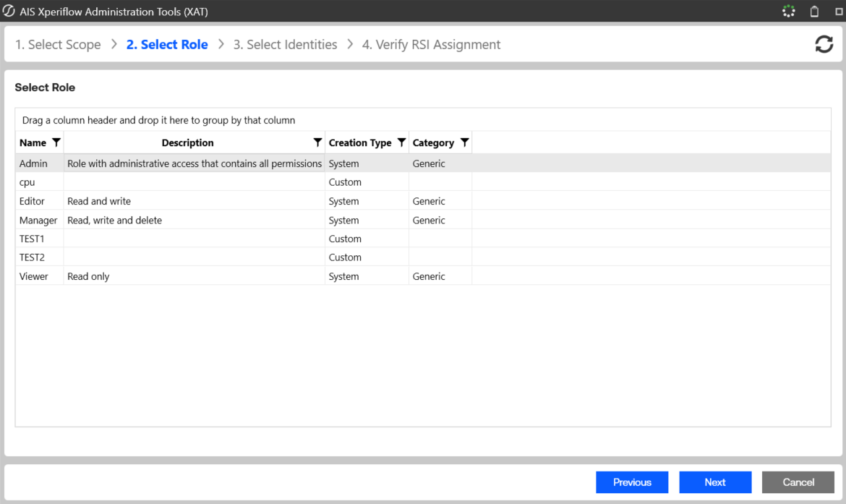Select the TEST2 role row
The width and height of the screenshot is (846, 504).
tap(423, 257)
